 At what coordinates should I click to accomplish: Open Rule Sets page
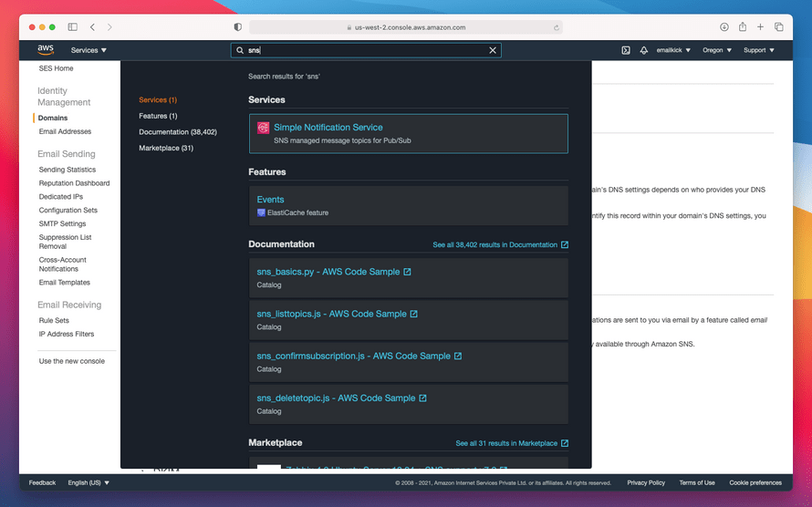point(53,320)
